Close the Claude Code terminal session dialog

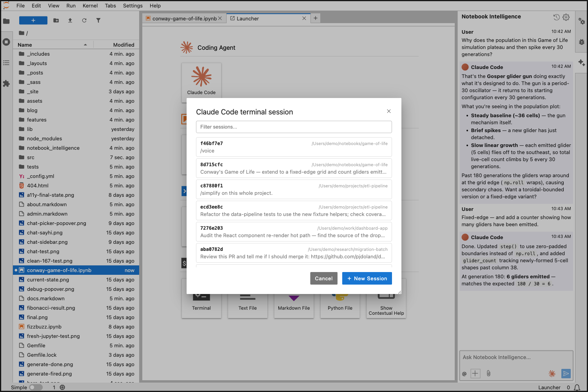[x=389, y=111]
